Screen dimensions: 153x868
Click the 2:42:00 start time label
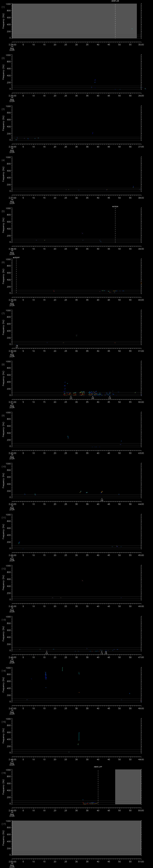coord(12,453)
